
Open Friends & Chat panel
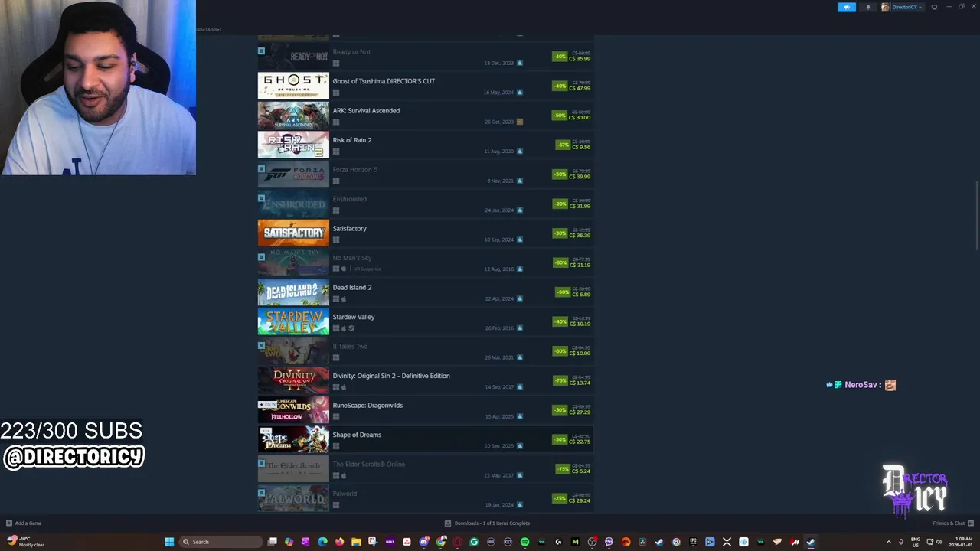(x=952, y=523)
